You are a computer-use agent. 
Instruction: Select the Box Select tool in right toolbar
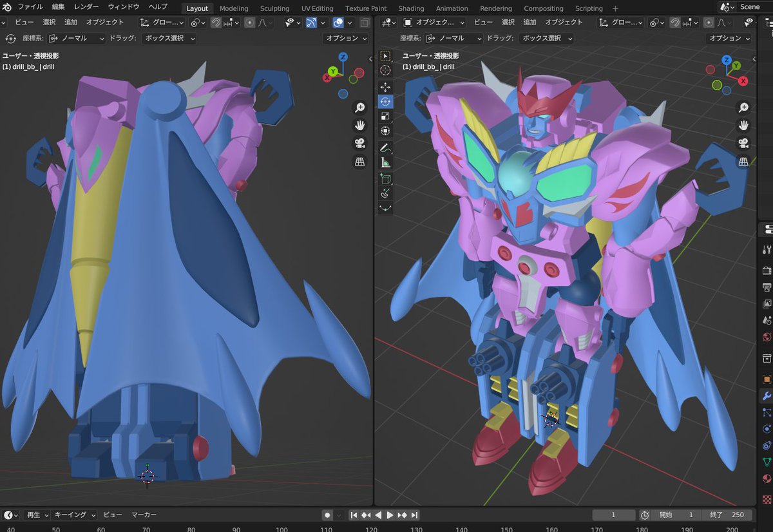385,56
